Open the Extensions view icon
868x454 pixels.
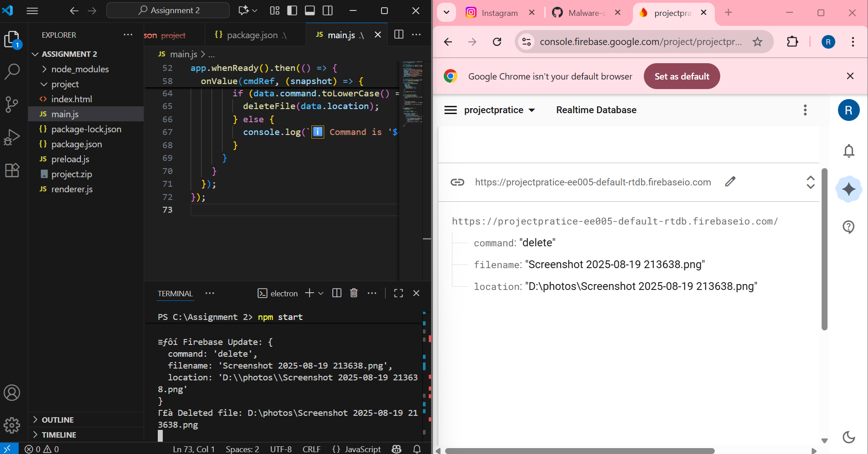[12, 170]
